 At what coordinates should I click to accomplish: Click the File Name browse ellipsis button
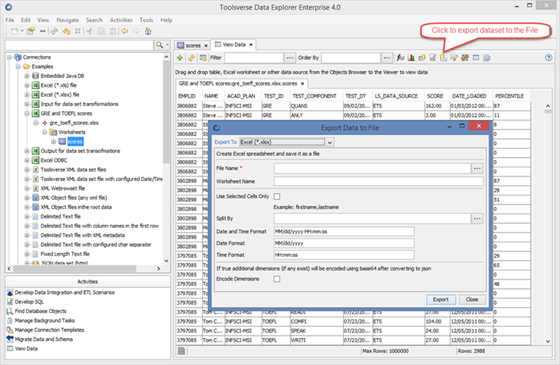[x=477, y=168]
